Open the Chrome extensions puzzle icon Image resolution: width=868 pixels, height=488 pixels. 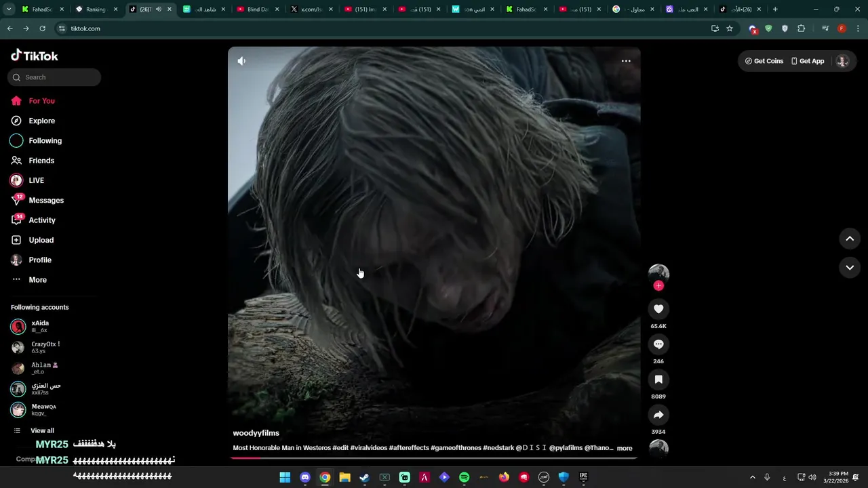[x=802, y=28]
